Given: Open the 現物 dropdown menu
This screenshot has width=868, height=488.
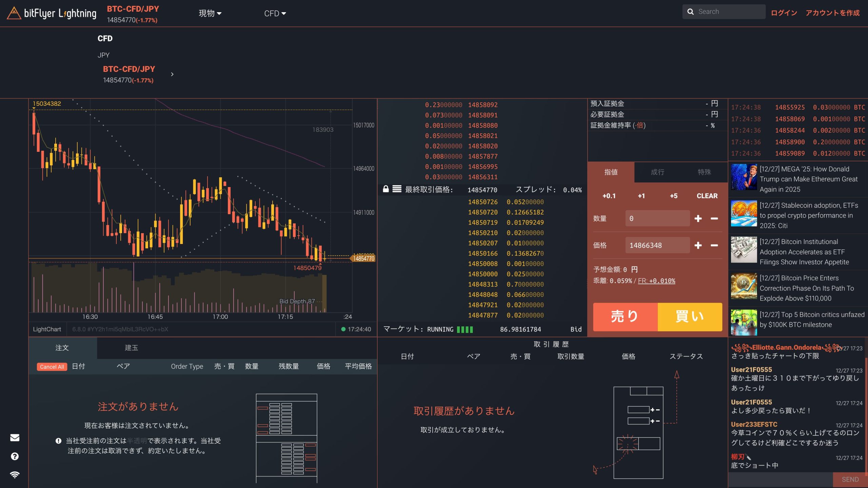Looking at the screenshot, I should tap(210, 14).
